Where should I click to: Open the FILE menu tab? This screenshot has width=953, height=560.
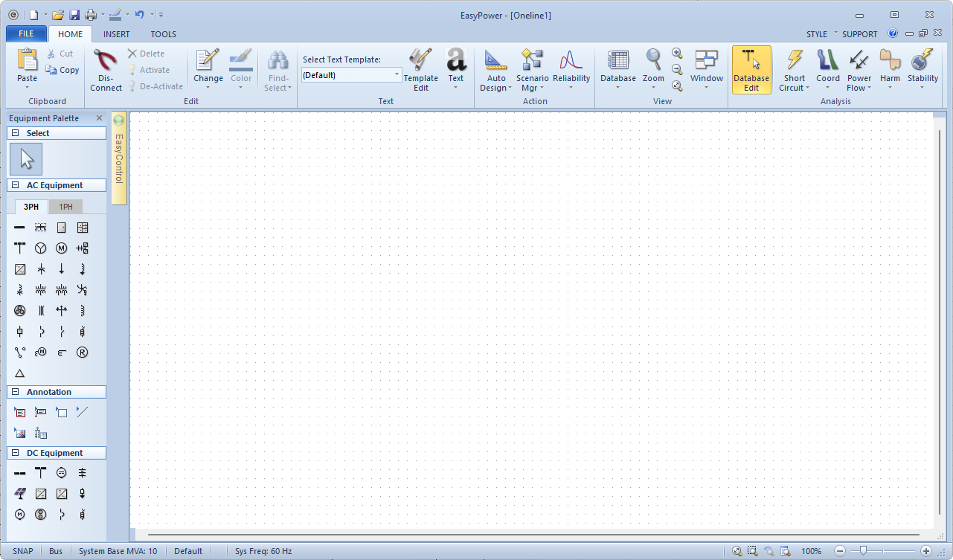click(x=26, y=34)
